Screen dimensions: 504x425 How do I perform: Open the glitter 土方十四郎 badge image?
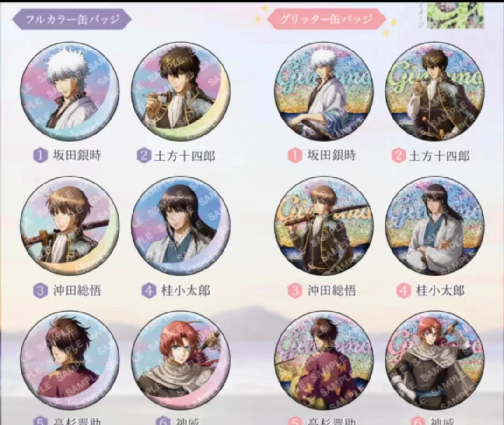pos(434,91)
